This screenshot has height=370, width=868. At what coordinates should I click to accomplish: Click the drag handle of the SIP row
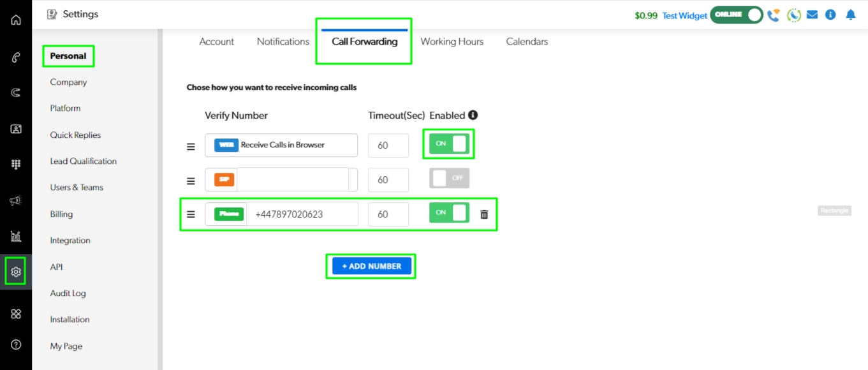click(x=191, y=181)
